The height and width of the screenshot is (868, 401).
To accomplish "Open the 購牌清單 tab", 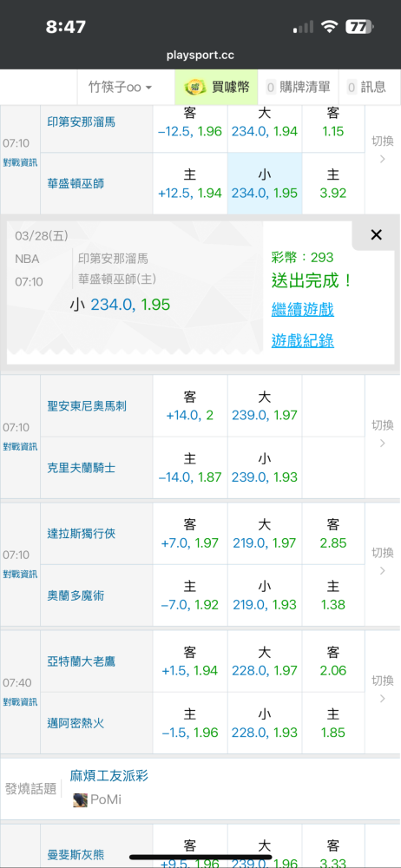I will 299,87.
